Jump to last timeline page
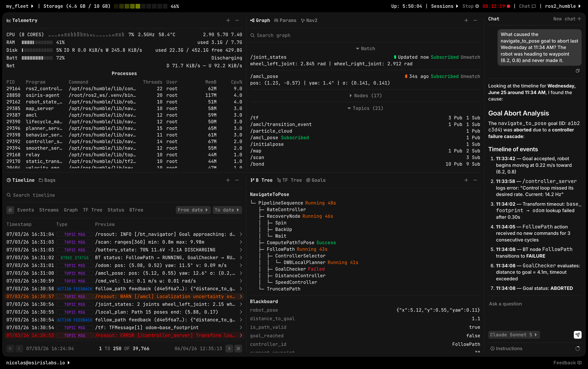The width and height of the screenshot is (588, 369). point(238,349)
